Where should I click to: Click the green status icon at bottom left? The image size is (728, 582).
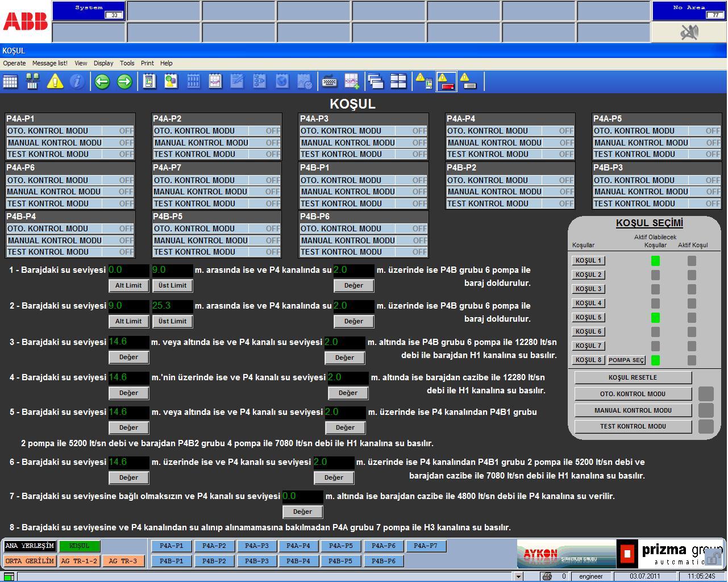9,576
